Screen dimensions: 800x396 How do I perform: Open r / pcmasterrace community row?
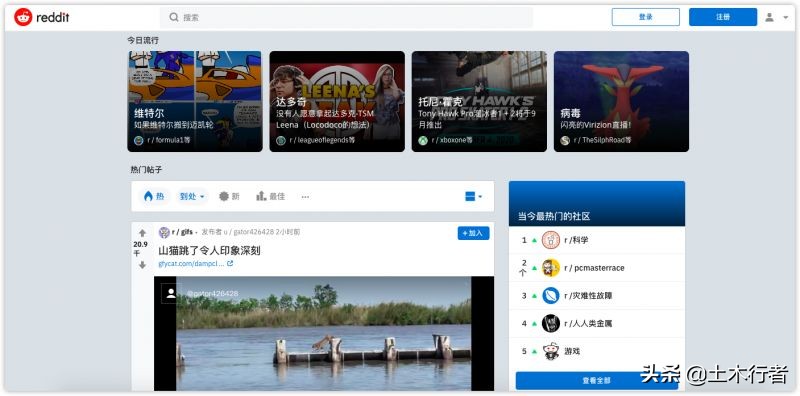[x=597, y=268]
